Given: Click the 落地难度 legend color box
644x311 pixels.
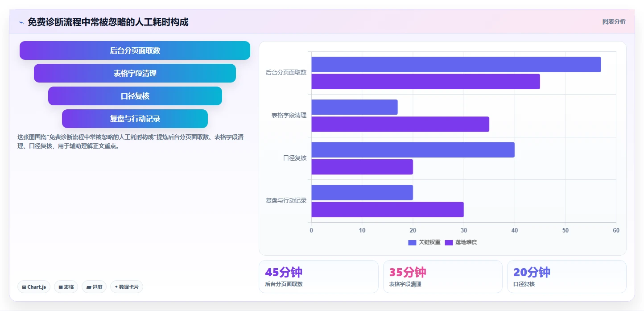Looking at the screenshot, I should [x=449, y=242].
